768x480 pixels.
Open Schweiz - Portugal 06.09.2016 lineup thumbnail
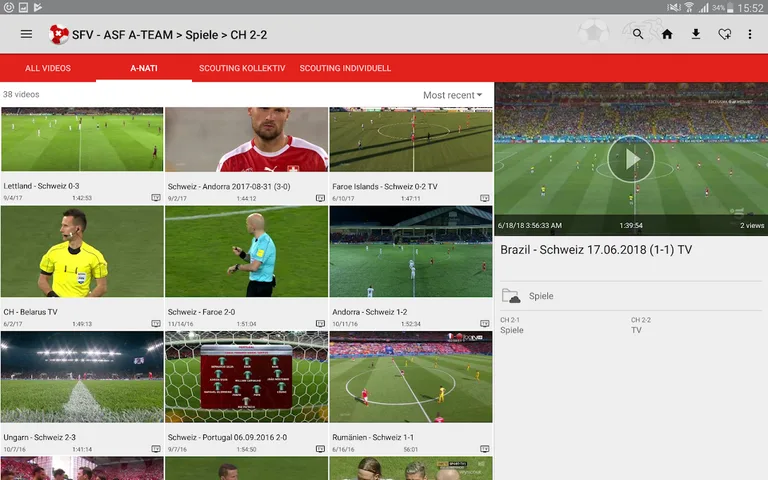246,377
